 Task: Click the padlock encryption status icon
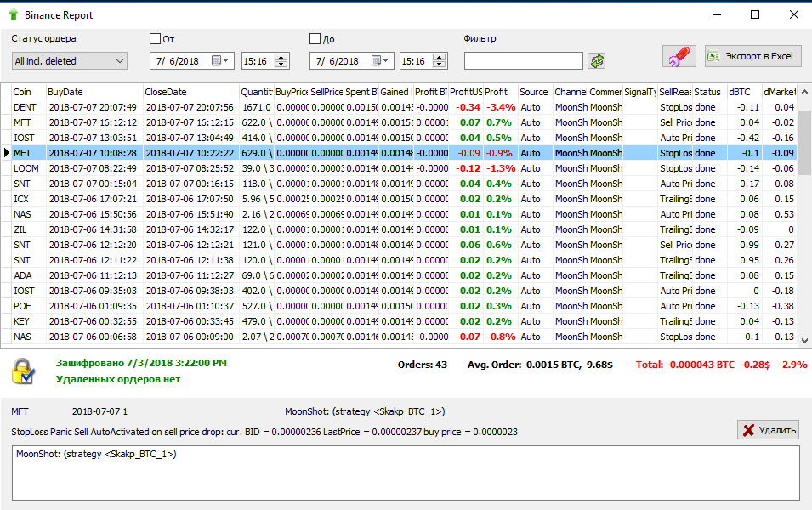(23, 371)
